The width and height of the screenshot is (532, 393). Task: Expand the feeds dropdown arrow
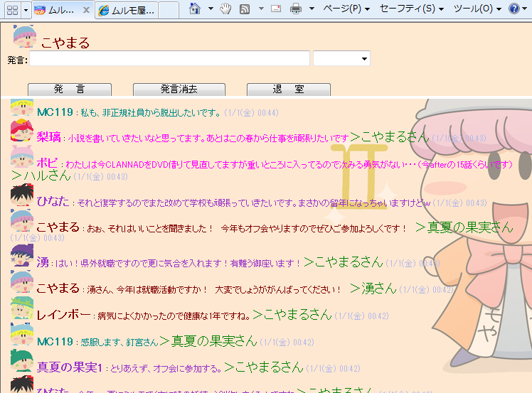[261, 8]
